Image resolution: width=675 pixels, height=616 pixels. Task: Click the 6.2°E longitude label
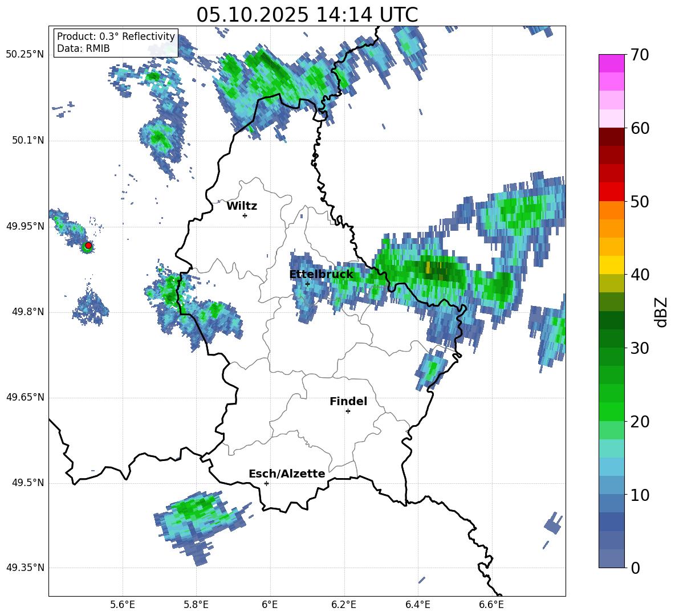point(344,605)
